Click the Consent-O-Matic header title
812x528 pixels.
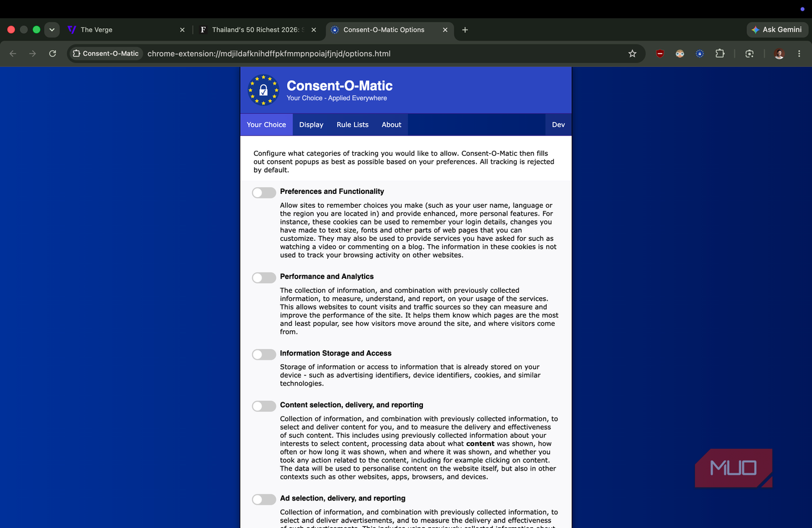tap(340, 86)
